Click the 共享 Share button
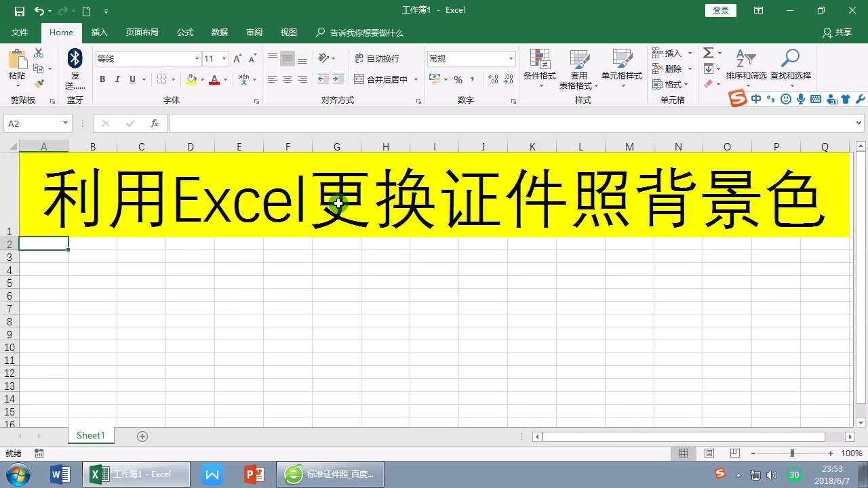 (x=837, y=33)
